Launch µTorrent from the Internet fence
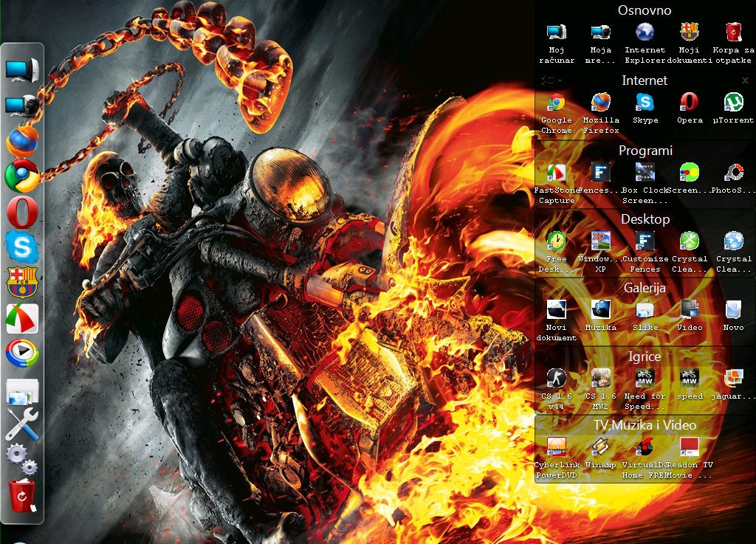 tap(733, 103)
